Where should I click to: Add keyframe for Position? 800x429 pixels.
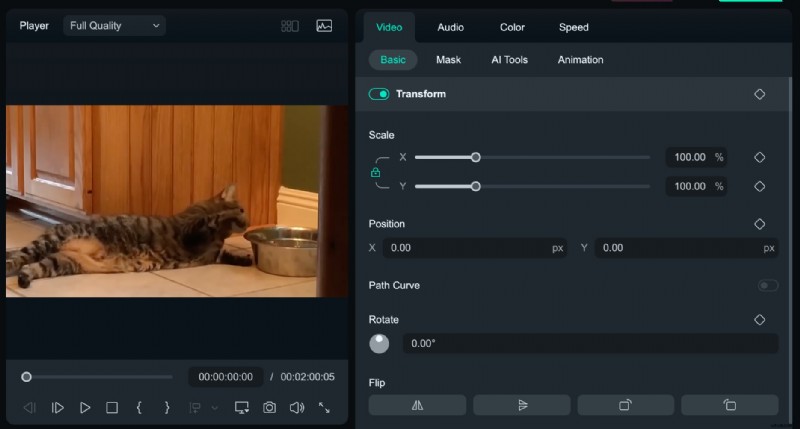pyautogui.click(x=759, y=223)
